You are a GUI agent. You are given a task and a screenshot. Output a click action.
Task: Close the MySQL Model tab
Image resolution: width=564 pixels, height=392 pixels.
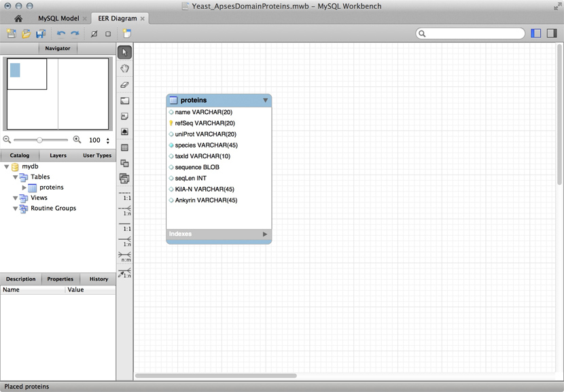[84, 19]
